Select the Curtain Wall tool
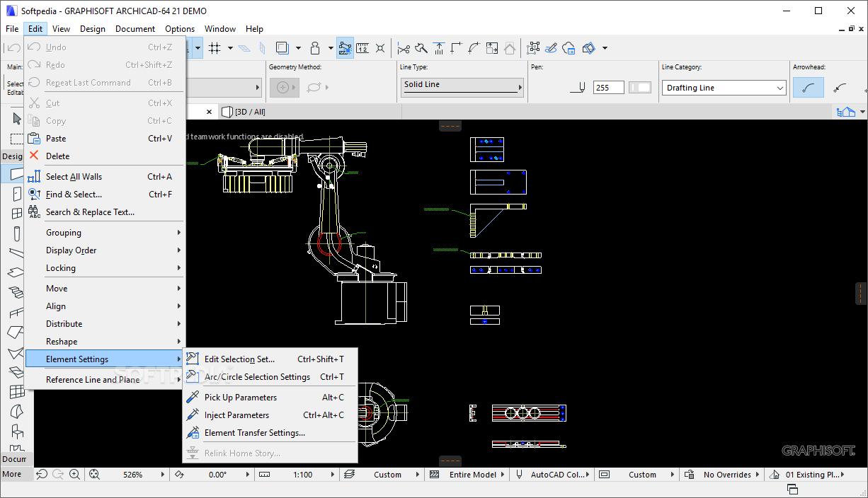This screenshot has height=498, width=868. pyautogui.click(x=17, y=391)
